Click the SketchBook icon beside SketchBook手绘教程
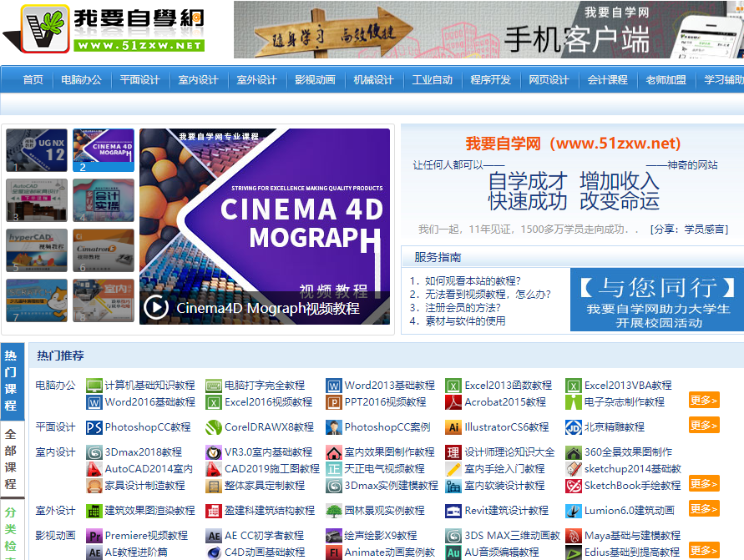The width and height of the screenshot is (744, 560). 573,486
